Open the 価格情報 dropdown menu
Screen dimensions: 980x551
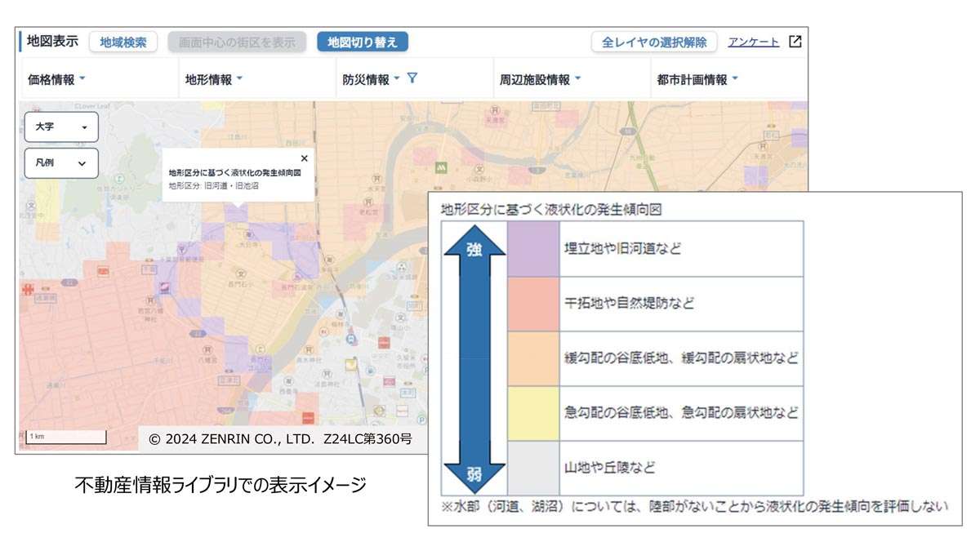56,79
